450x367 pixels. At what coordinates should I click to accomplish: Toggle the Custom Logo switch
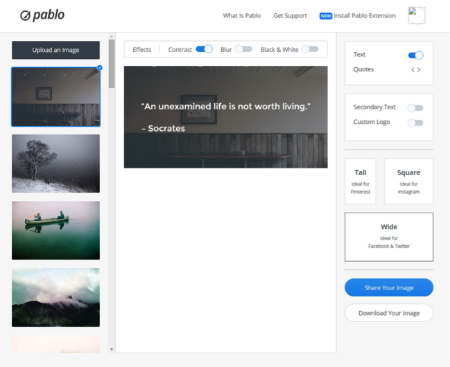(415, 123)
